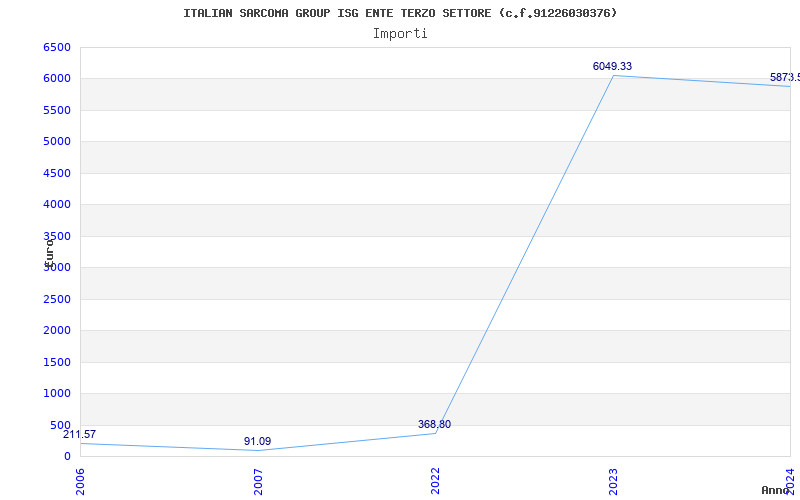Click the 6500 y-axis tick label

click(57, 47)
